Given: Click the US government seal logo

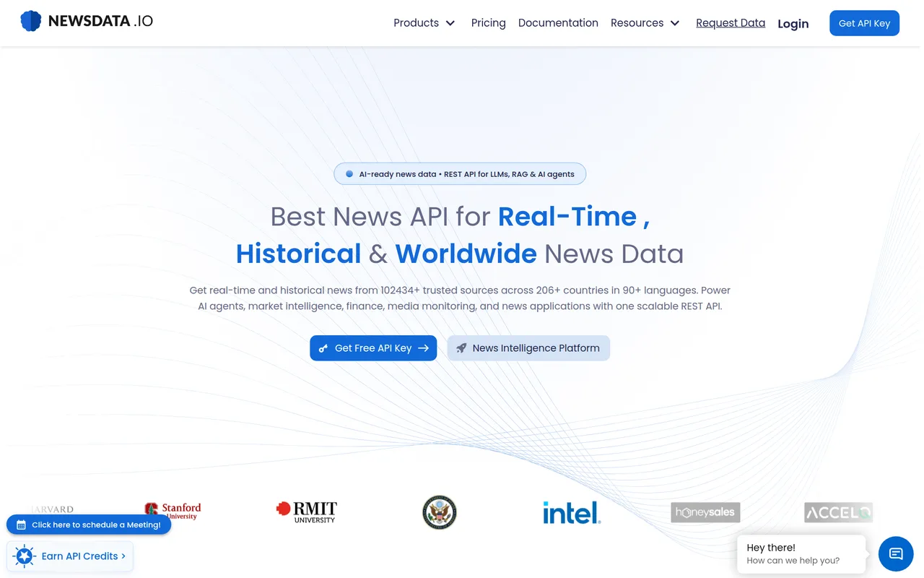Looking at the screenshot, I should pyautogui.click(x=440, y=512).
